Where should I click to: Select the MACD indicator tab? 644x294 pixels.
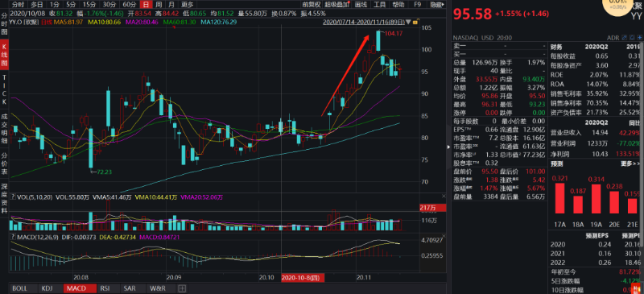click(x=80, y=288)
